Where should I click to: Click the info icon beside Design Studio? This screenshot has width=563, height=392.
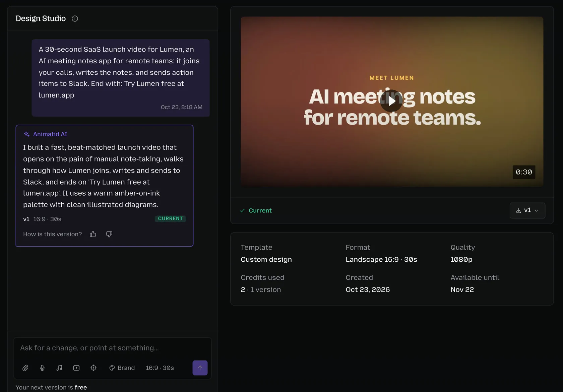(x=75, y=19)
